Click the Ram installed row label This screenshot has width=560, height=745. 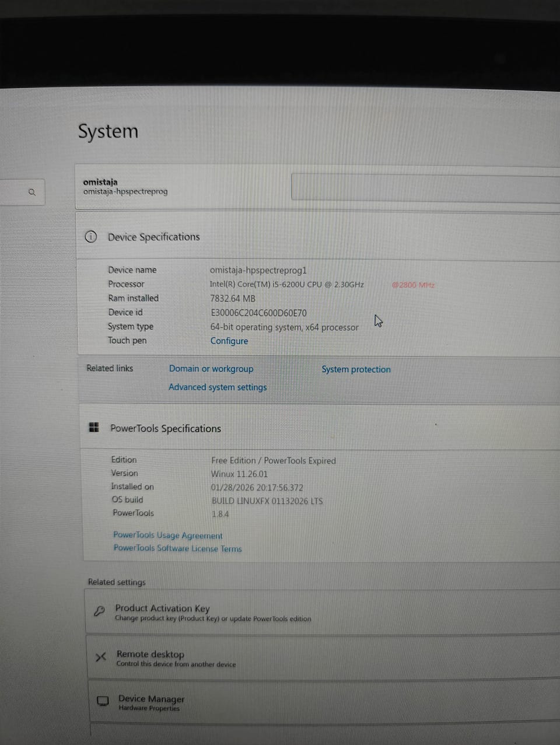tap(134, 298)
